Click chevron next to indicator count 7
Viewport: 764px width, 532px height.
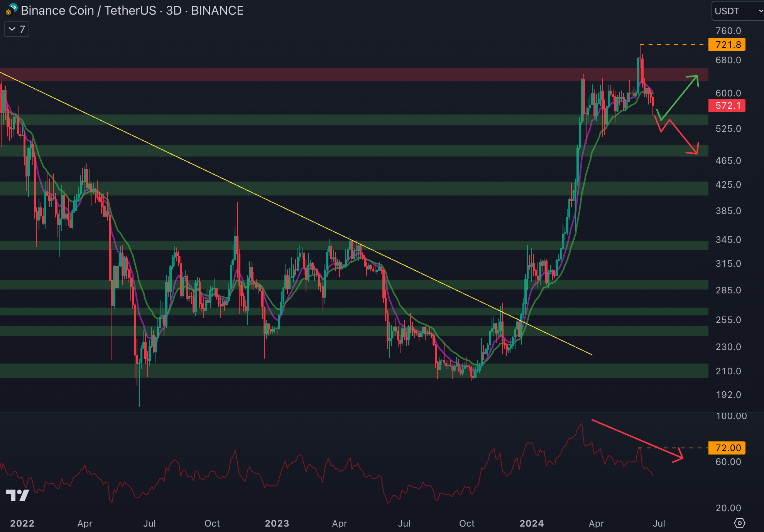coord(12,29)
